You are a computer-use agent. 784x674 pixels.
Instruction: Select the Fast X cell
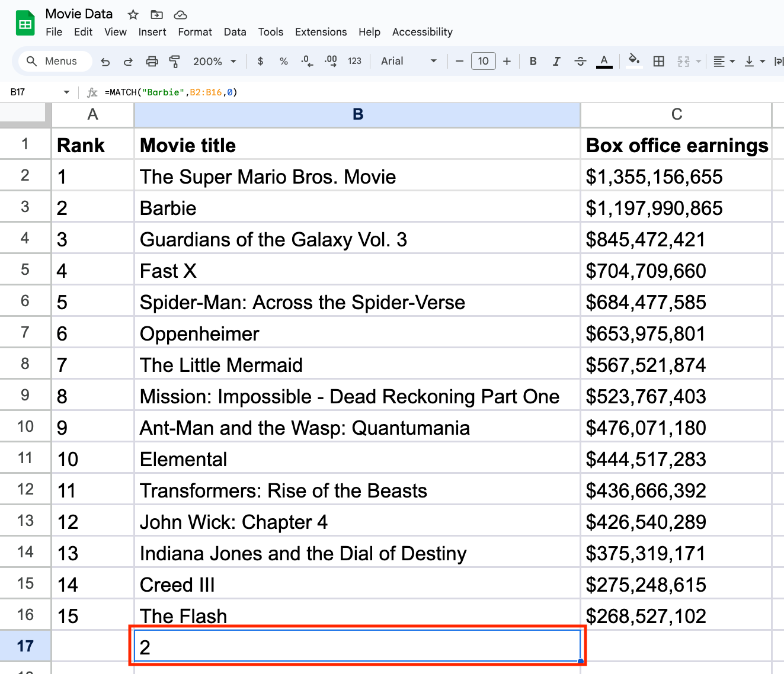pyautogui.click(x=357, y=269)
